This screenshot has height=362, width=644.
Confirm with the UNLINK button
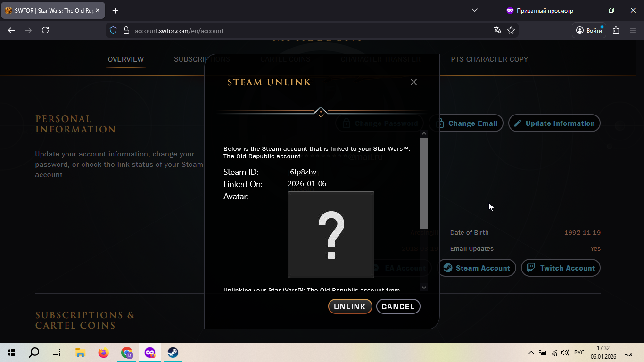point(350,306)
